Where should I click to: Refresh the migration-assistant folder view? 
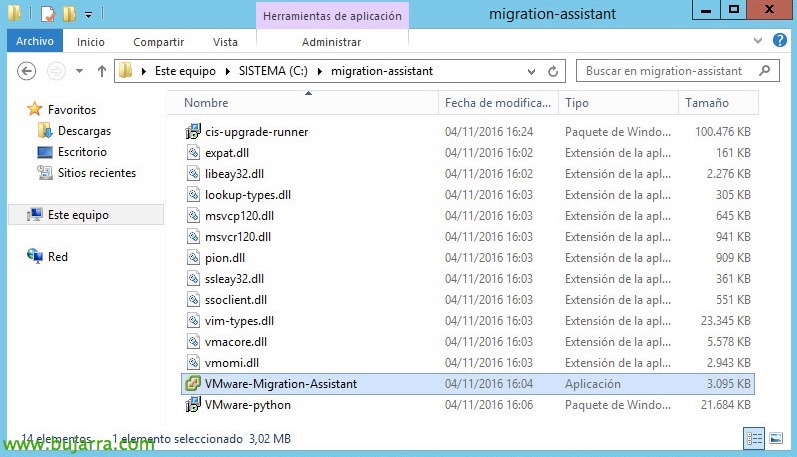(x=553, y=72)
